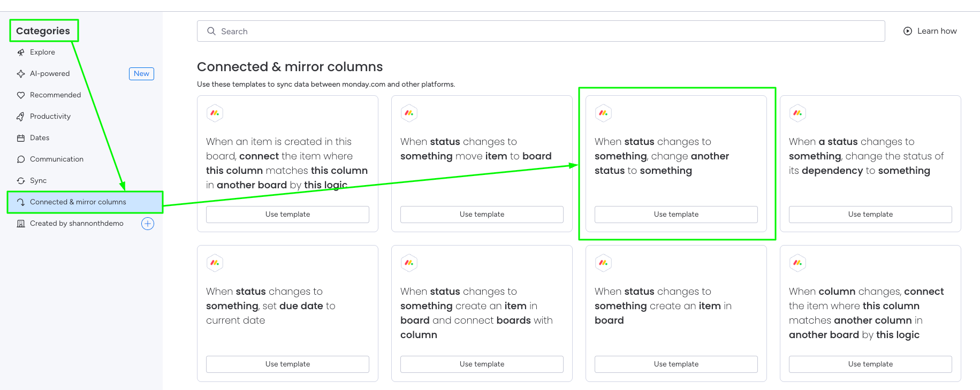Click monday logo on 'create an item in board' card
The image size is (980, 390).
(x=603, y=263)
